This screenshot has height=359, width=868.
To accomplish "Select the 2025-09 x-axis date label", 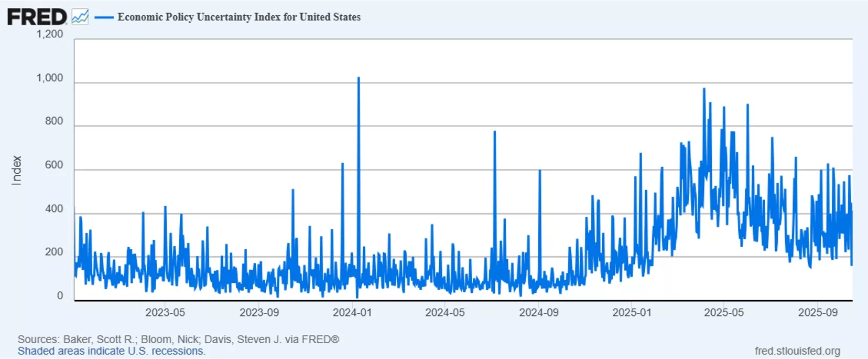I will click(x=818, y=312).
